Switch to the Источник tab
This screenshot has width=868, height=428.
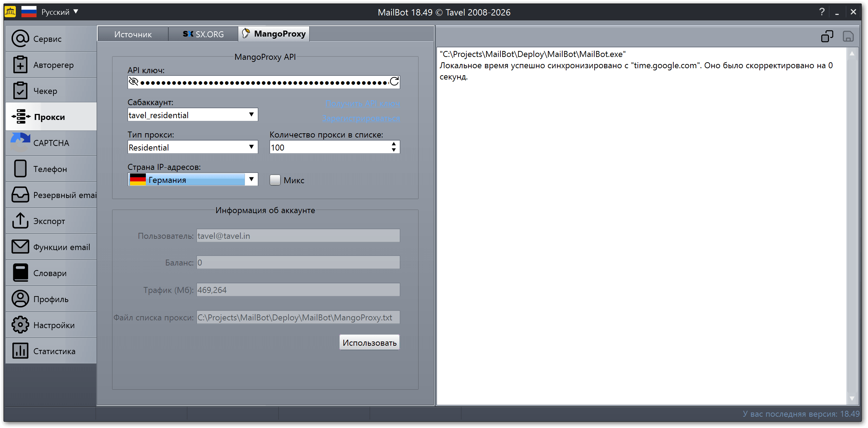pyautogui.click(x=133, y=34)
